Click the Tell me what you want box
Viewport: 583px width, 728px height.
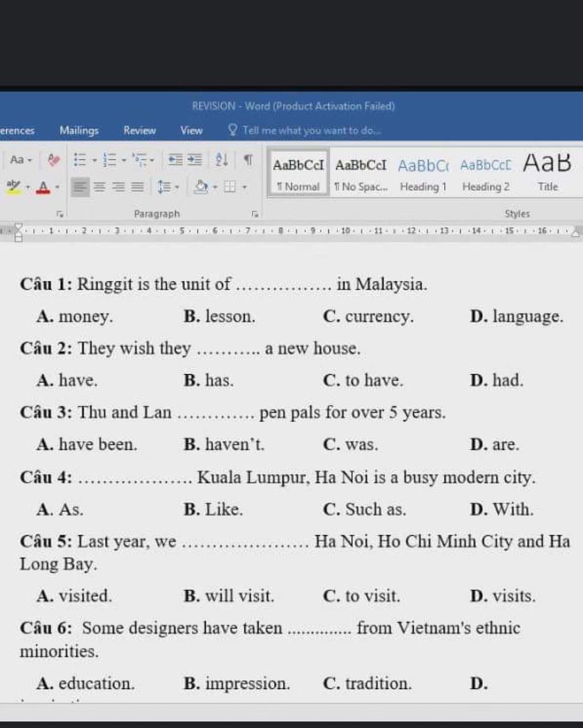tap(311, 130)
